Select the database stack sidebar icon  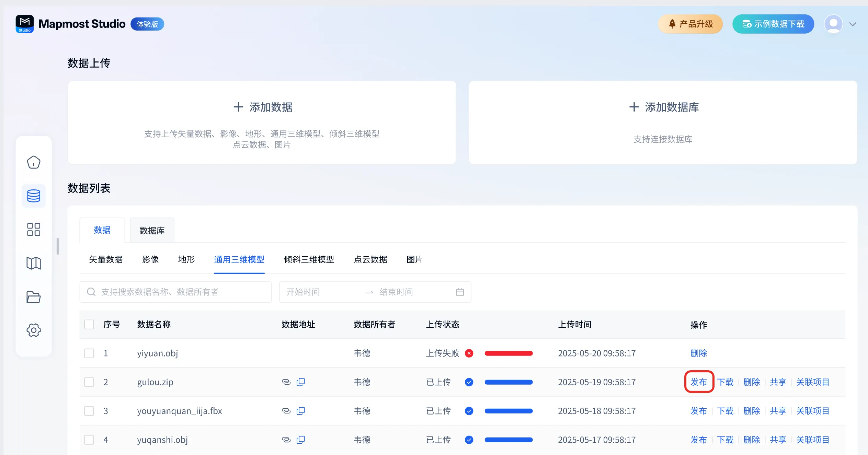(34, 196)
